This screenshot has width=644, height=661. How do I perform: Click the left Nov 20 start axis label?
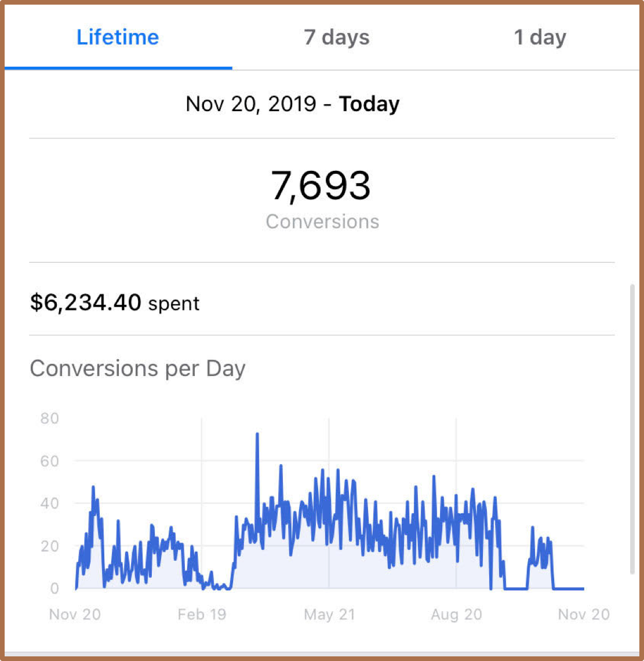[x=75, y=614]
